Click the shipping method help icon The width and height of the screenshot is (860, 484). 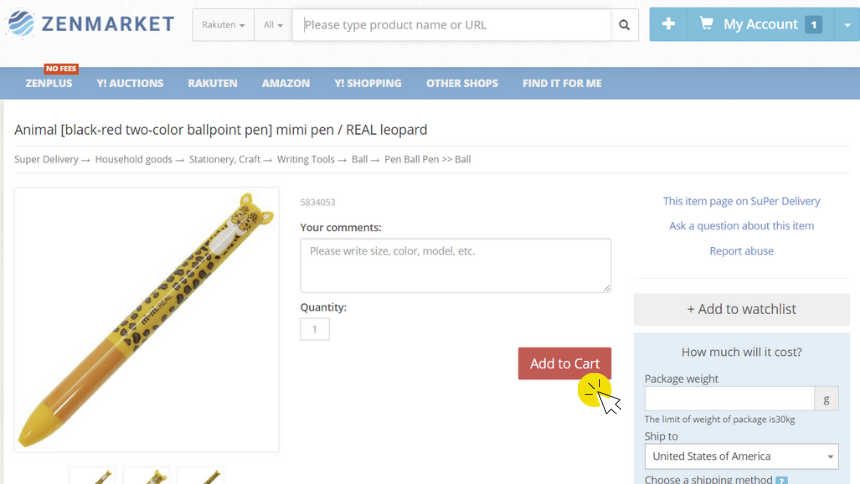(x=782, y=481)
